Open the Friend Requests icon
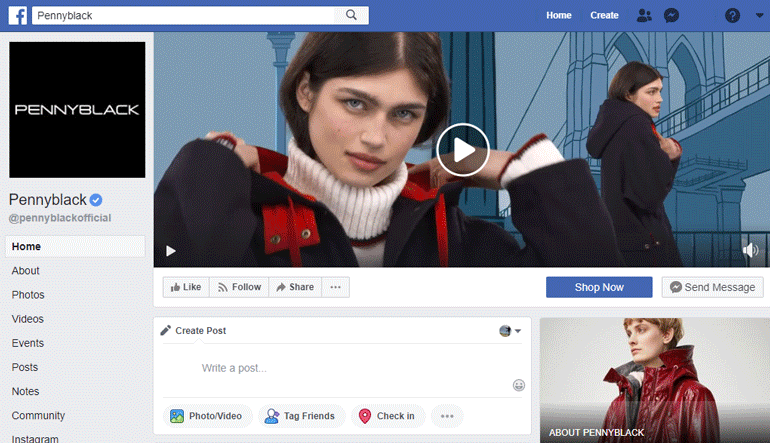770x443 pixels. click(x=644, y=15)
